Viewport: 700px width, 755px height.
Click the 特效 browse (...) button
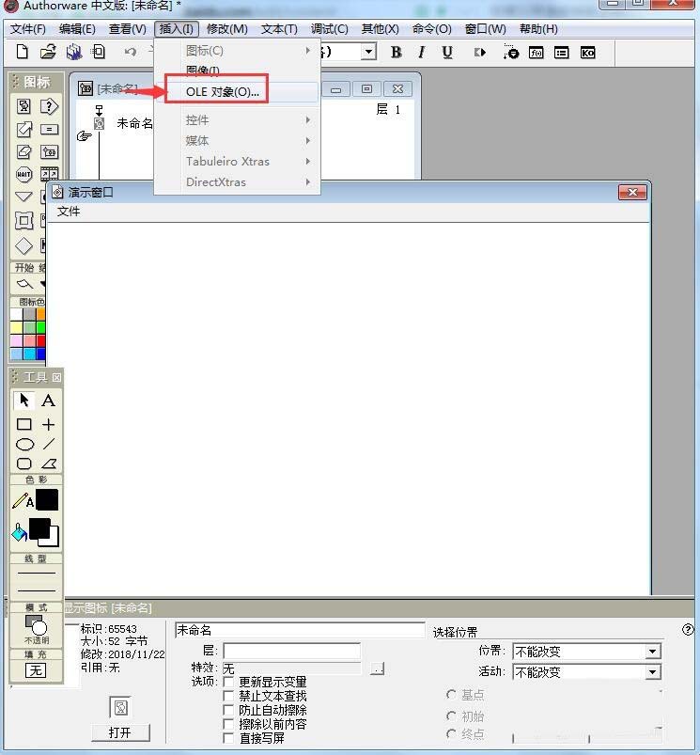[377, 668]
